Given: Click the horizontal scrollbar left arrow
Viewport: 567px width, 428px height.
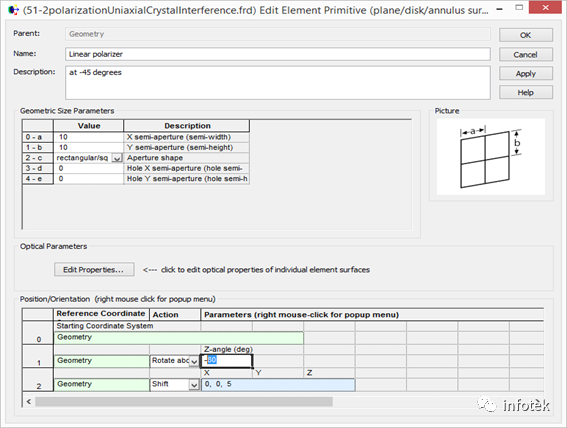Looking at the screenshot, I should (x=29, y=402).
